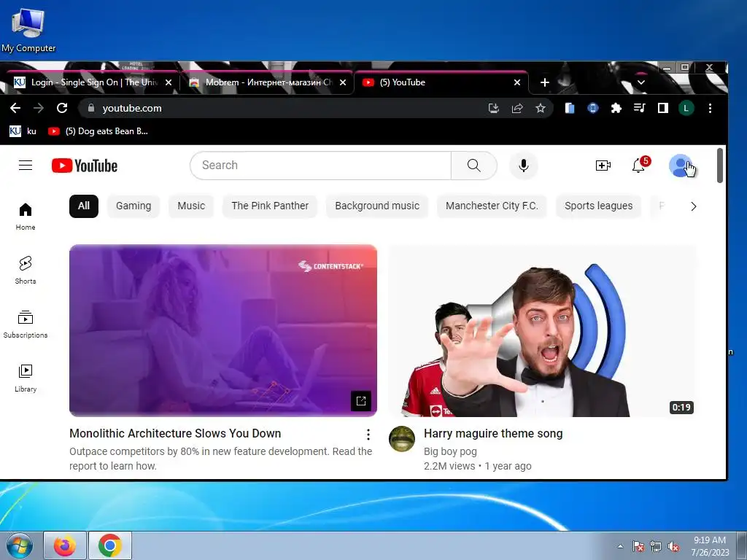Toggle the Chrome side panel
This screenshot has height=560, width=747.
662,108
